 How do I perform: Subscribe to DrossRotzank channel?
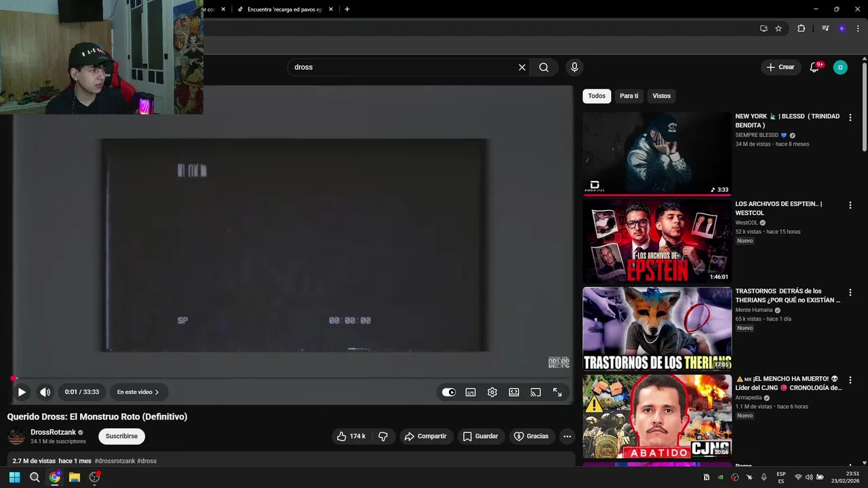click(x=121, y=436)
